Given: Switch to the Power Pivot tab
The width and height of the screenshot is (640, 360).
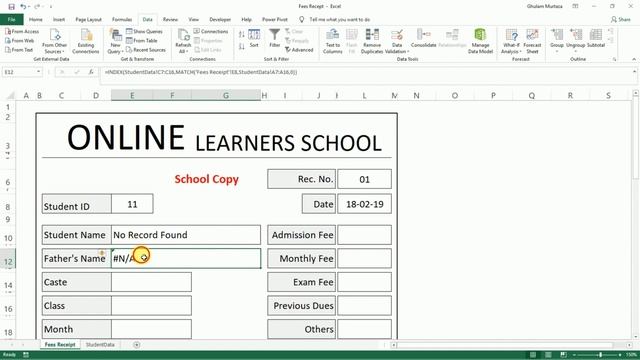Looking at the screenshot, I should click(x=275, y=19).
